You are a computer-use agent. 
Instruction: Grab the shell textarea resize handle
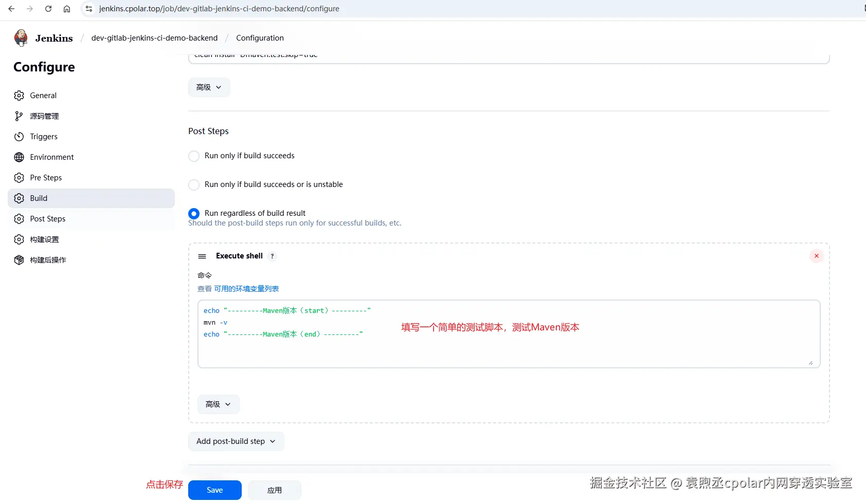click(x=810, y=363)
